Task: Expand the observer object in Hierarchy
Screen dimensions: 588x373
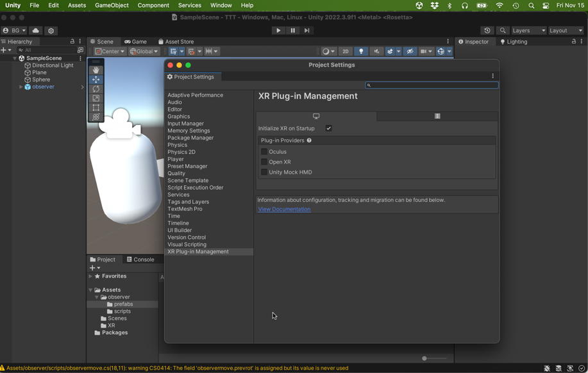Action: pos(21,87)
